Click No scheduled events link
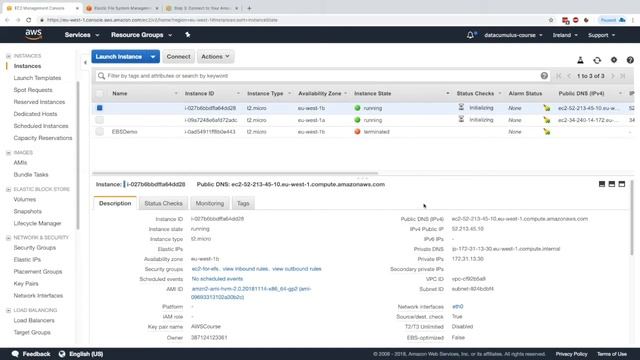Screen dimensions: 640x360 point(217,279)
